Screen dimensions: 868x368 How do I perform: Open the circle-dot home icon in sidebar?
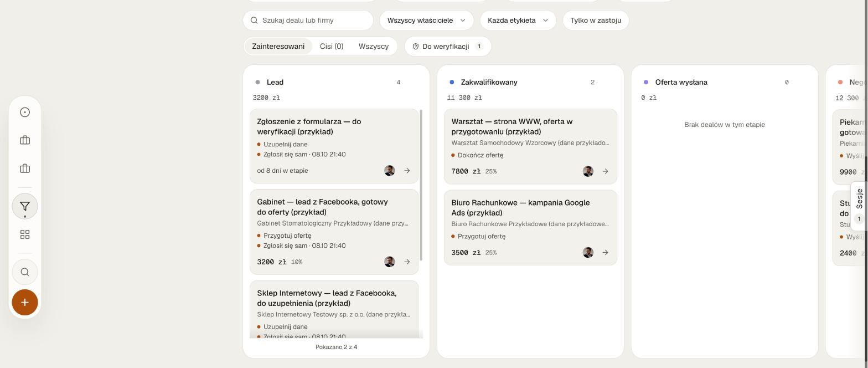pyautogui.click(x=25, y=113)
